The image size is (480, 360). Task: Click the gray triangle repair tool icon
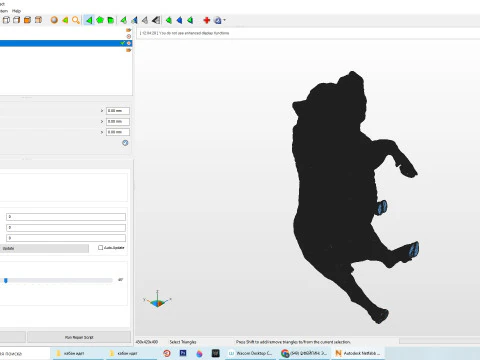pyautogui.click(x=145, y=20)
